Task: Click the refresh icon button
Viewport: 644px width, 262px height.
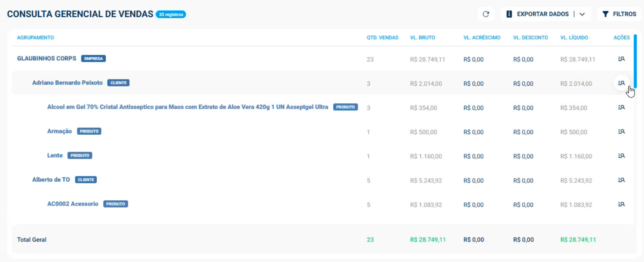Action: tap(486, 14)
